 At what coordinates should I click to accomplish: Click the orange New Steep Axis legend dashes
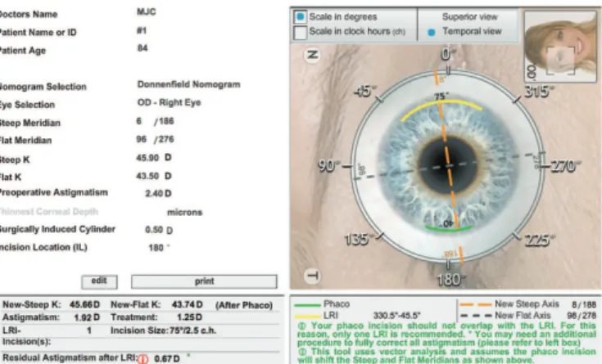[476, 304]
